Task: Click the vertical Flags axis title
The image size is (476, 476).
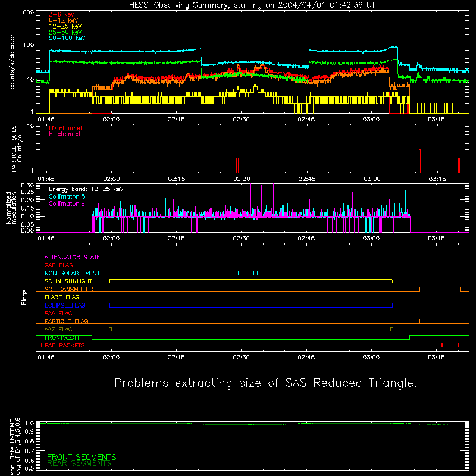Action: [x=24, y=297]
